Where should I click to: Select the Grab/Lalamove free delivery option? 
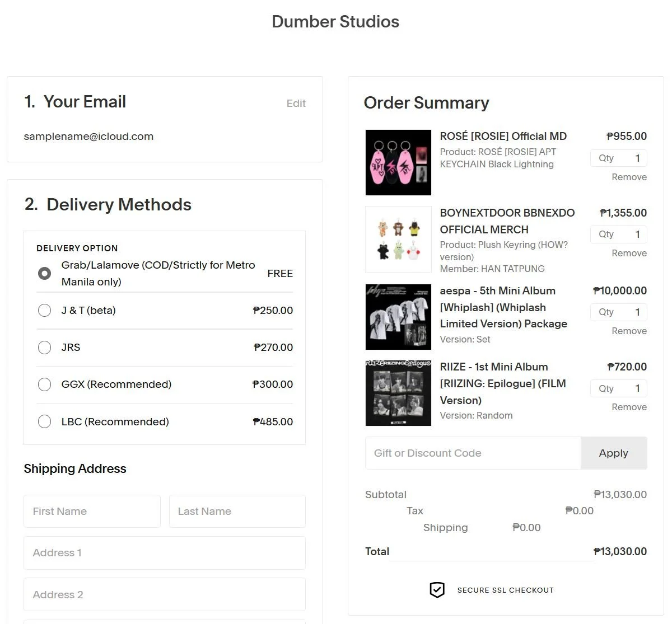pyautogui.click(x=44, y=273)
